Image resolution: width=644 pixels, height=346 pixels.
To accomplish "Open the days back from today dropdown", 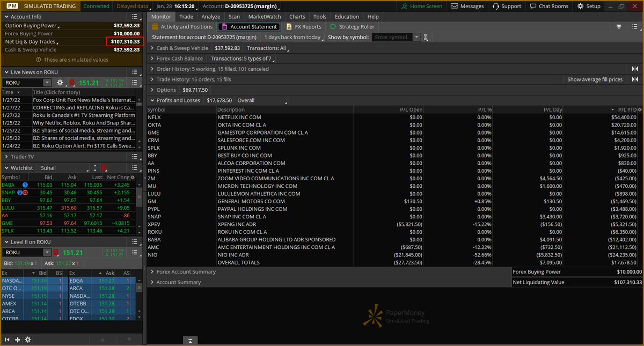I will point(293,38).
